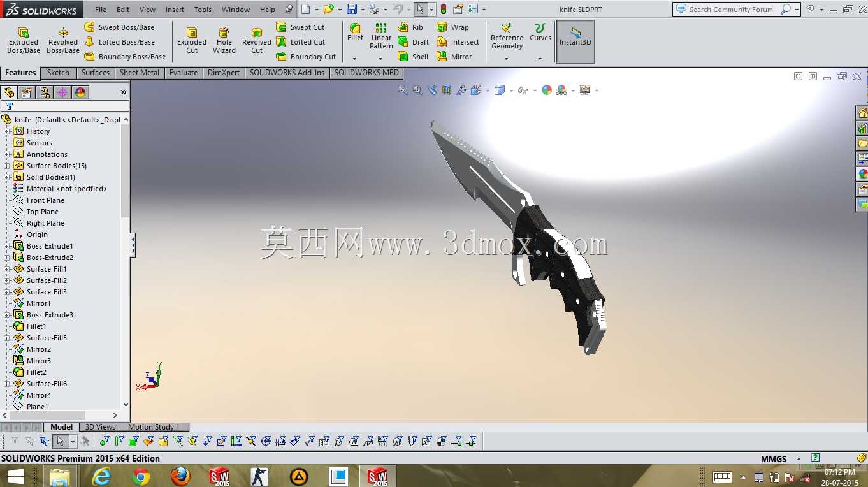This screenshot has height=487, width=868.
Task: Switch to the Motion Study 1 tab
Action: [154, 427]
